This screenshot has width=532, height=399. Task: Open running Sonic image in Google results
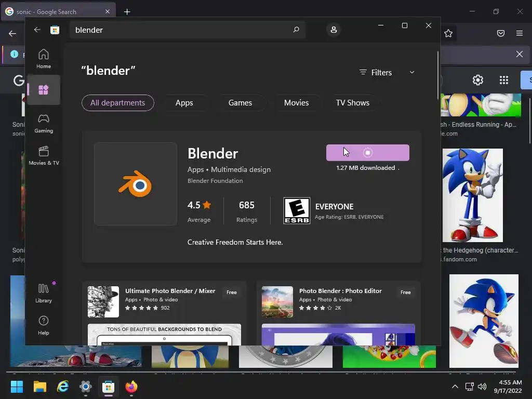point(484,321)
